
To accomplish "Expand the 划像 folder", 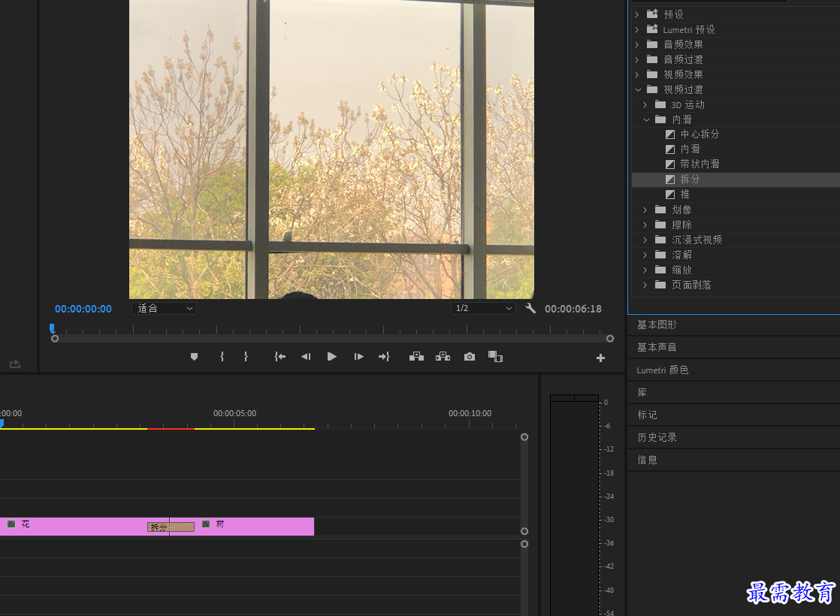I will [x=645, y=210].
